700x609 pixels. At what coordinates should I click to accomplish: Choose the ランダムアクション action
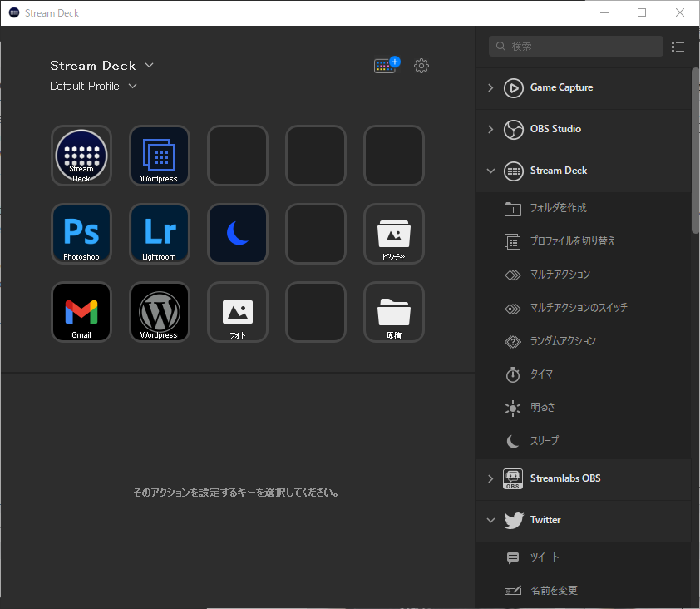pos(583,341)
